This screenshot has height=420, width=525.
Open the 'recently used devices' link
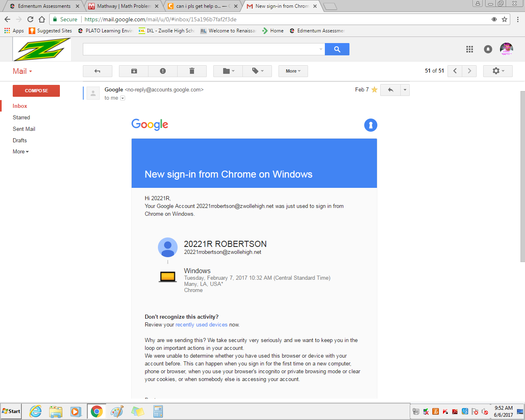pos(201,325)
